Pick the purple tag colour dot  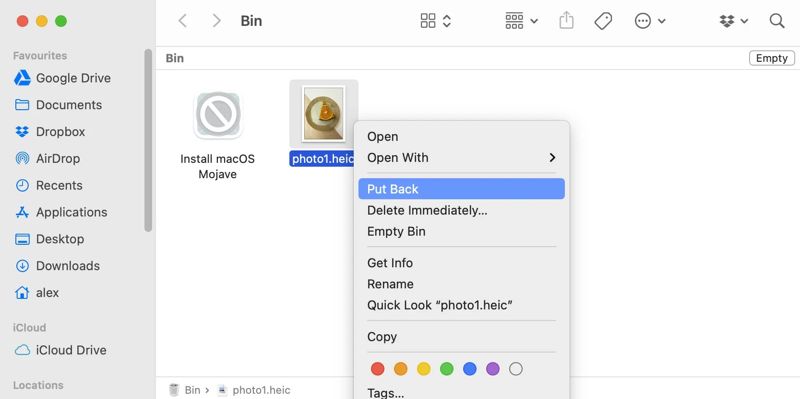pyautogui.click(x=492, y=369)
